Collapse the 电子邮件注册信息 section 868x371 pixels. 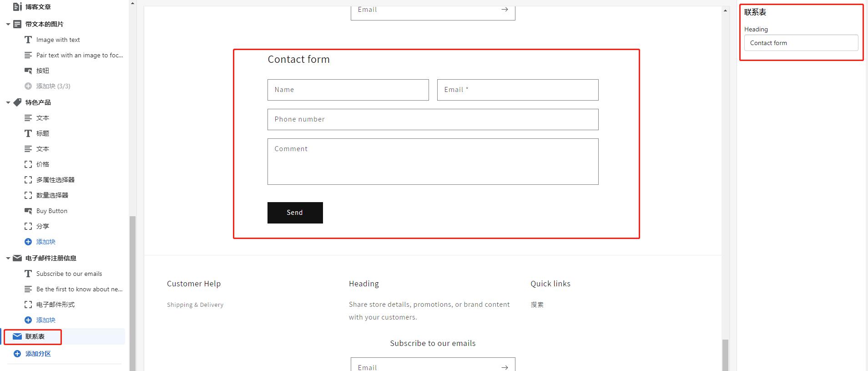[8, 259]
